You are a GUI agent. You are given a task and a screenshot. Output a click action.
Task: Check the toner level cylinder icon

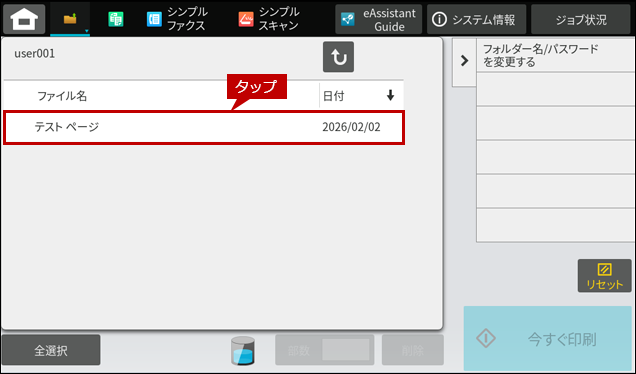[243, 350]
